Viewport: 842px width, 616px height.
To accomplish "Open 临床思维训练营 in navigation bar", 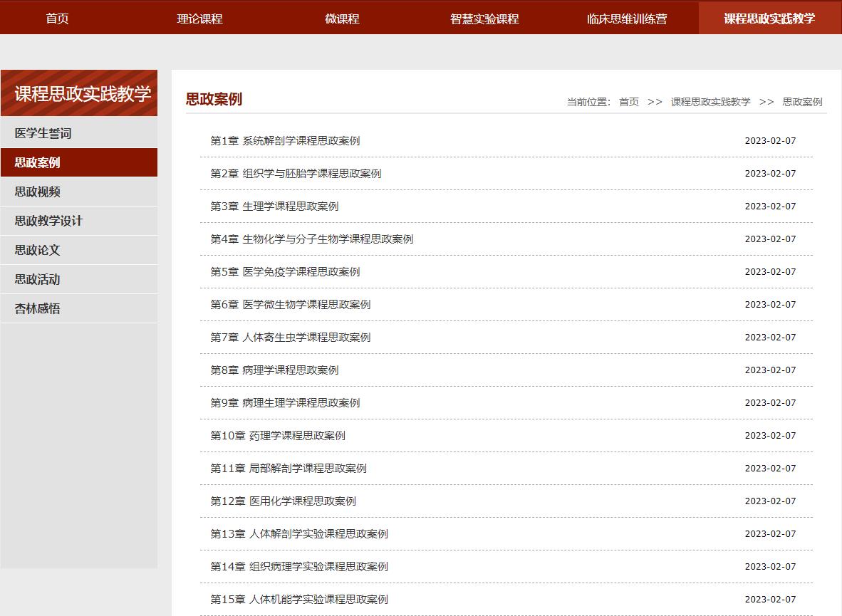I will click(x=627, y=19).
